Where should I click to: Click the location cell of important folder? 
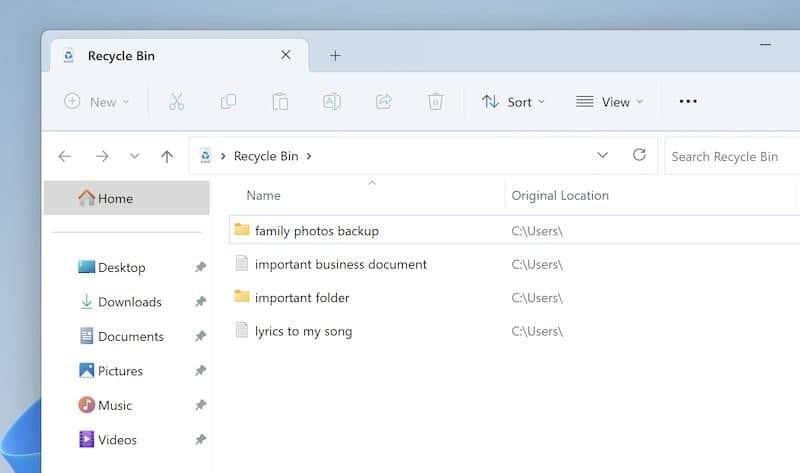point(537,297)
